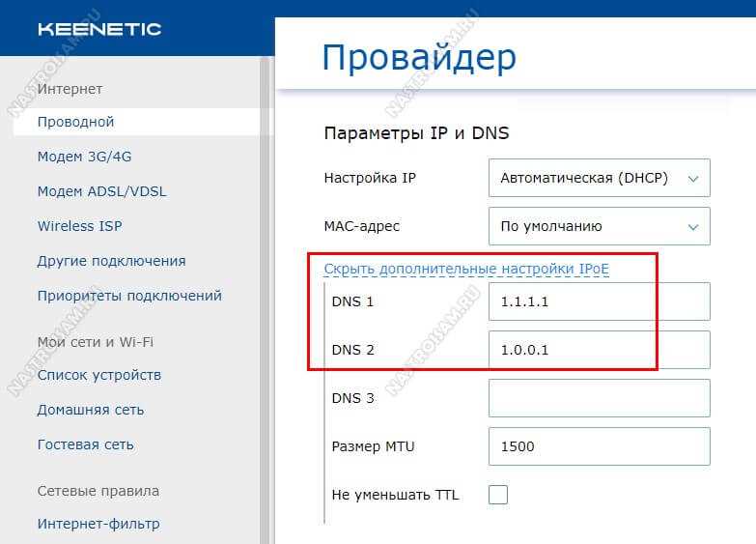Click the MAC-адрес label

(x=362, y=226)
